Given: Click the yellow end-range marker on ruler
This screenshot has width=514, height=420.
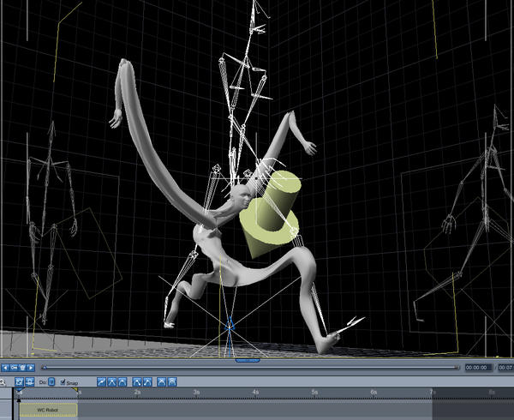Looking at the screenshot, I should click(x=75, y=390).
